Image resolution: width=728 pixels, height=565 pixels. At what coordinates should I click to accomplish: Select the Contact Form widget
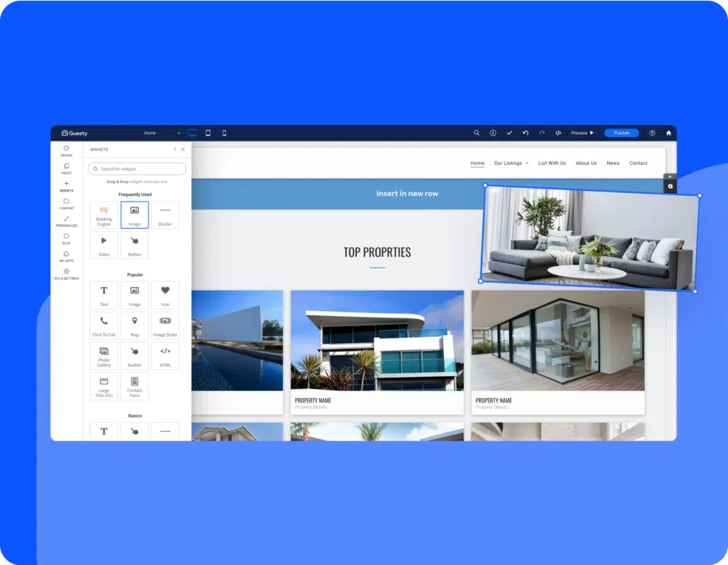tap(134, 386)
